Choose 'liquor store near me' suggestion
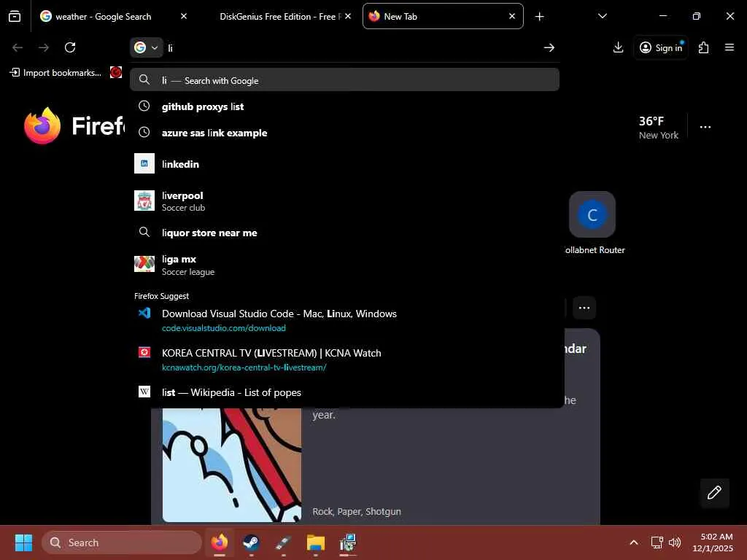This screenshot has width=747, height=560. [x=344, y=233]
